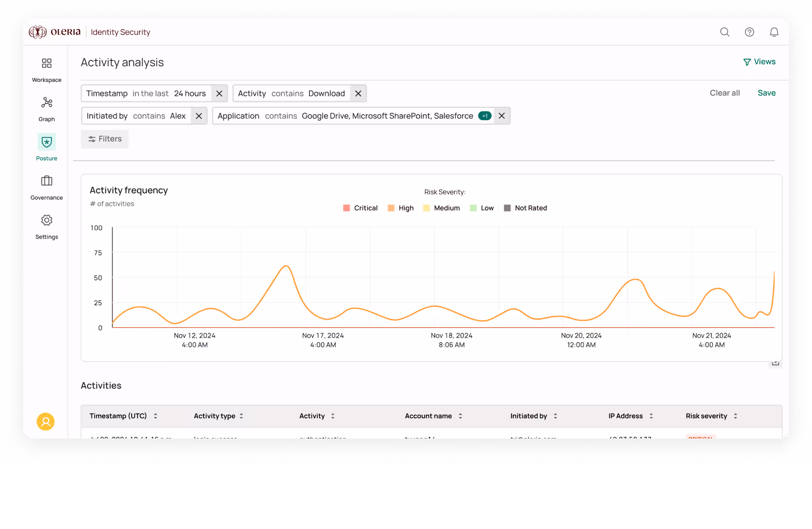Open the notifications bell icon
This screenshot has height=529, width=812.
774,32
